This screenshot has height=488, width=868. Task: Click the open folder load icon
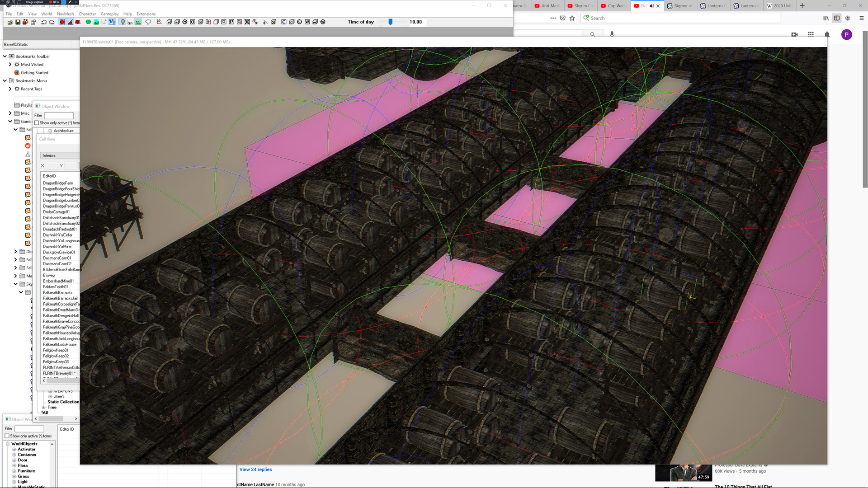click(x=10, y=22)
